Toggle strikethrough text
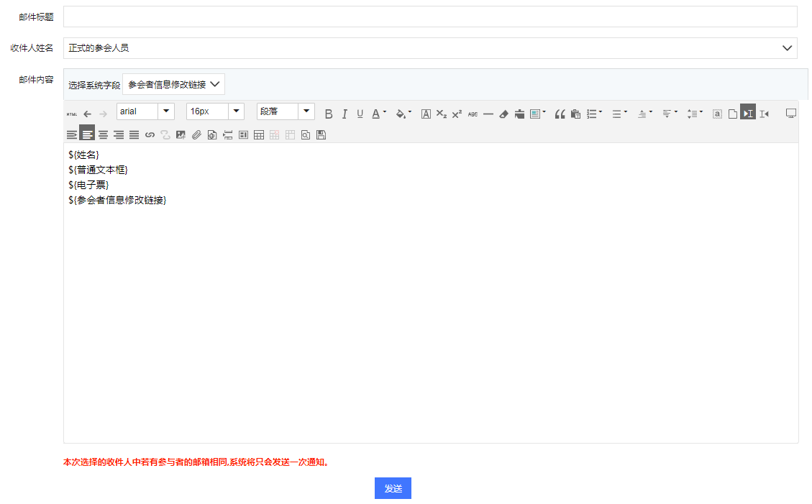The height and width of the screenshot is (504, 812). pyautogui.click(x=473, y=114)
